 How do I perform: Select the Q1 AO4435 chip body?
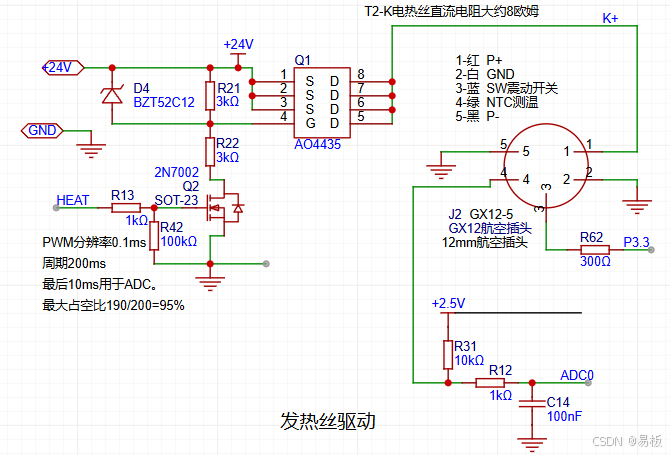pos(322,103)
